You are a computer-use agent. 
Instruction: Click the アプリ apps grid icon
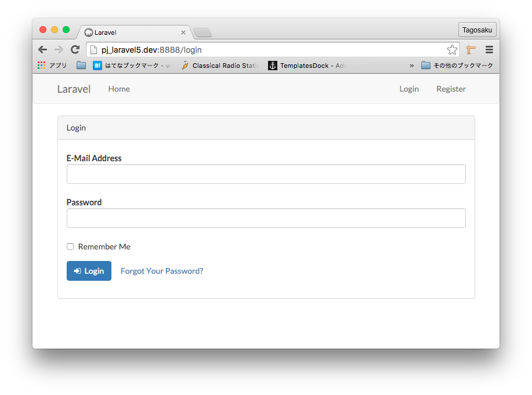pyautogui.click(x=41, y=65)
